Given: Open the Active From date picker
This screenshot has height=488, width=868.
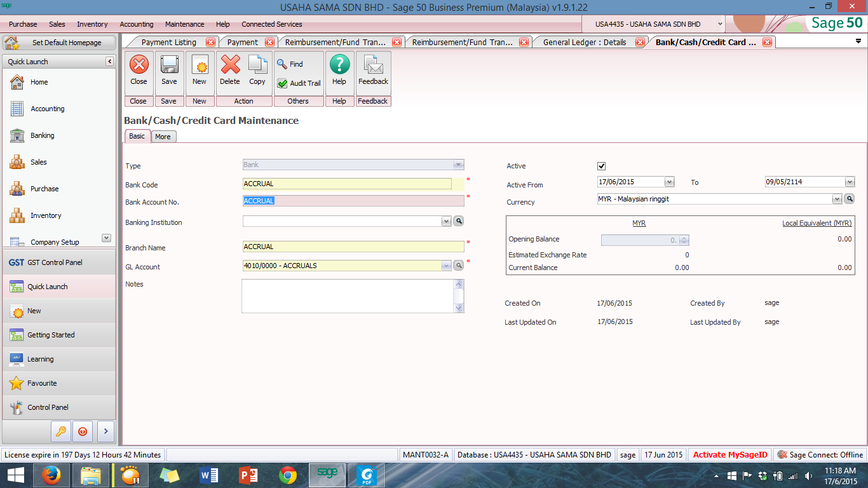Looking at the screenshot, I should [669, 182].
